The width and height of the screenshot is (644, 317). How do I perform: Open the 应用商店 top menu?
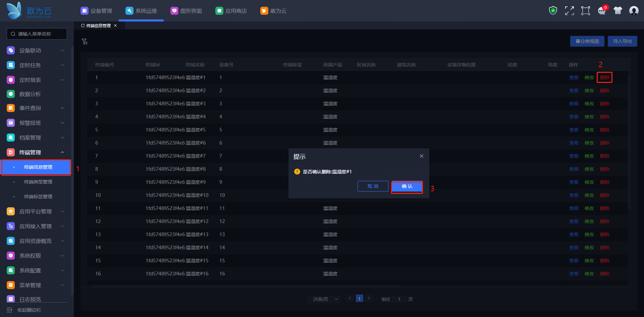pos(231,11)
